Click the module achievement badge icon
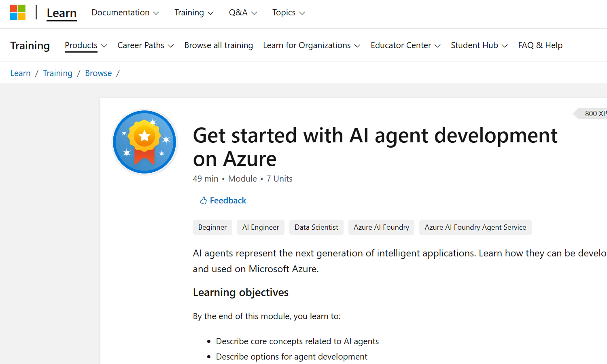 coord(144,142)
